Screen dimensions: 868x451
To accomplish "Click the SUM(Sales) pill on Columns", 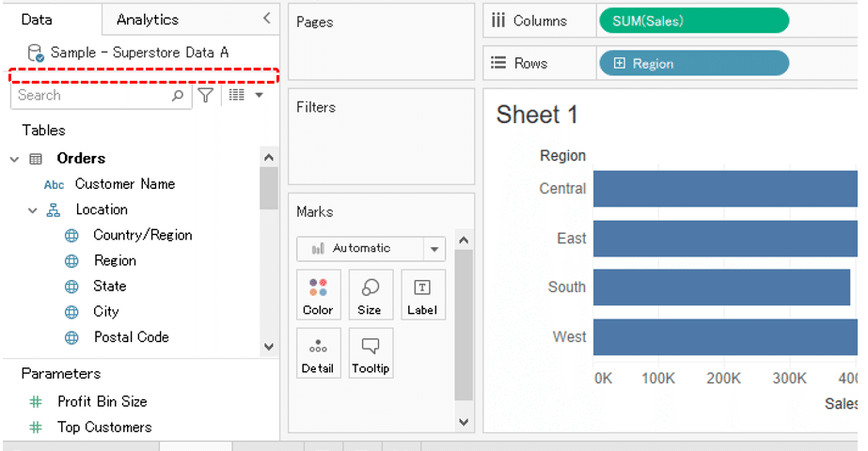I will [x=693, y=21].
